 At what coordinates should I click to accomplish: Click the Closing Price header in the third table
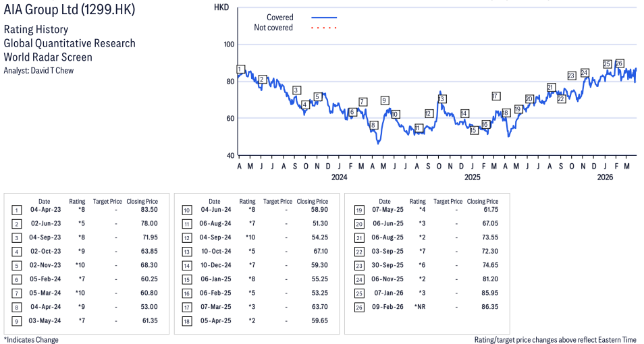483,201
